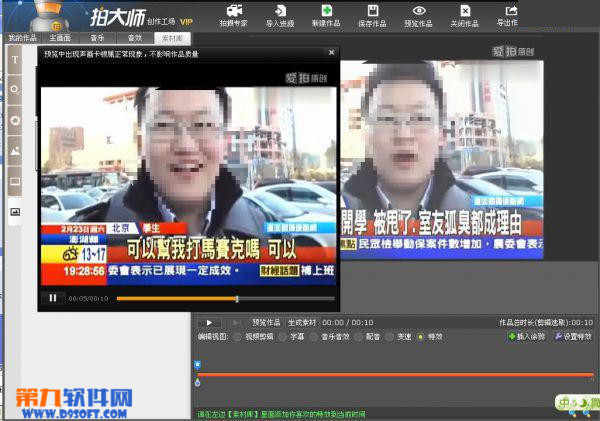Click the 生成素材 button
The image size is (600, 421).
point(302,323)
